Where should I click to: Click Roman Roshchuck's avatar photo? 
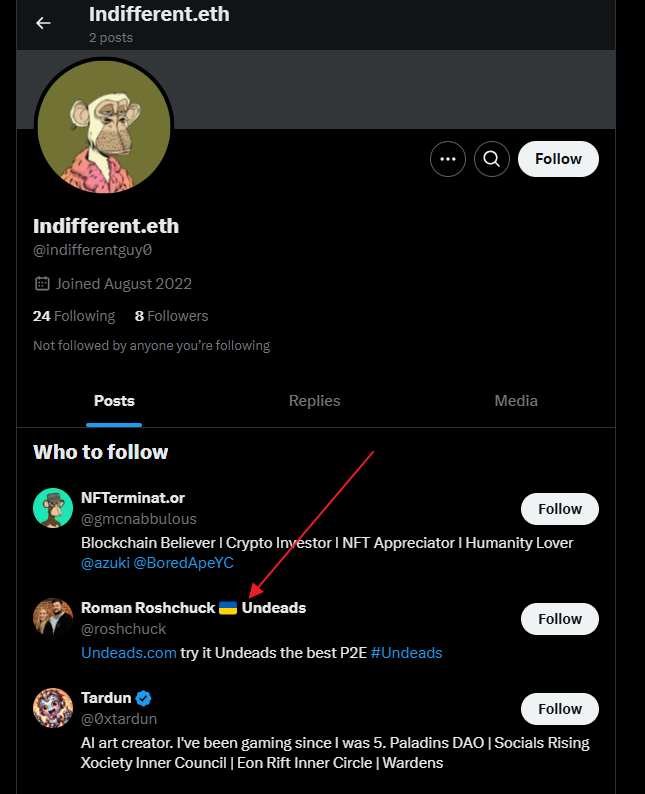pyautogui.click(x=52, y=618)
